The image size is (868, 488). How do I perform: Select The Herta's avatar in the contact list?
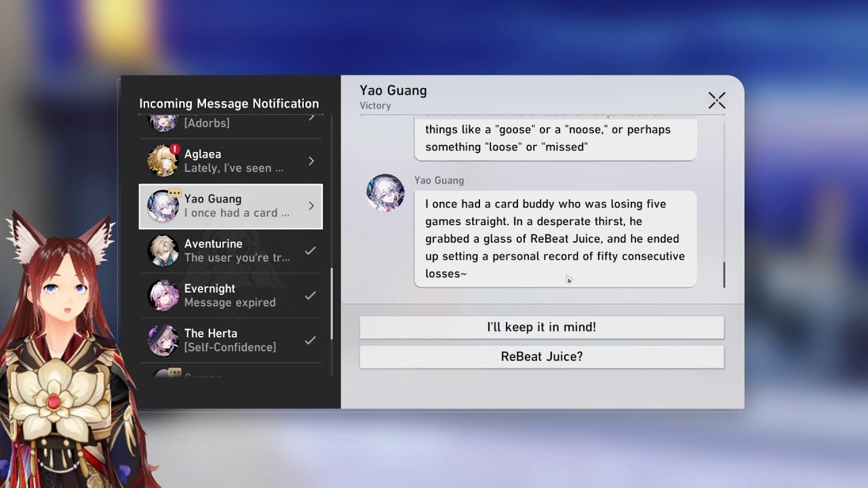pos(163,340)
